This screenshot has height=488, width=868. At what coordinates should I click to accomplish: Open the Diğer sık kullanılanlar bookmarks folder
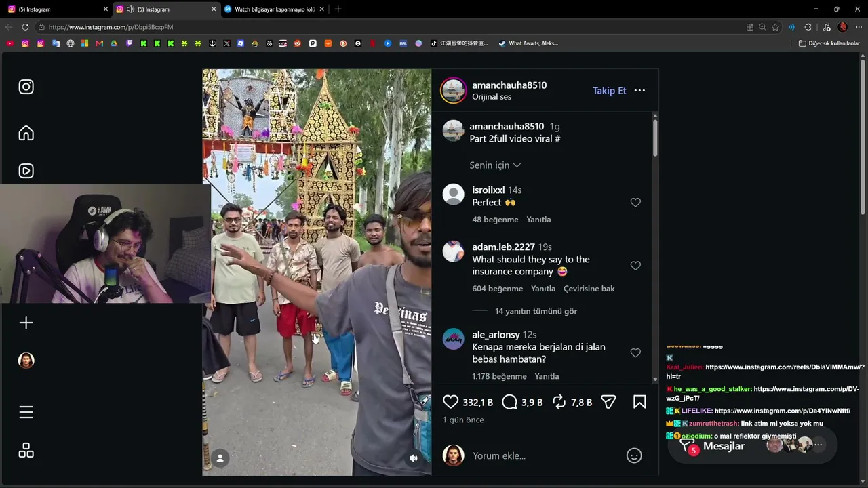829,43
